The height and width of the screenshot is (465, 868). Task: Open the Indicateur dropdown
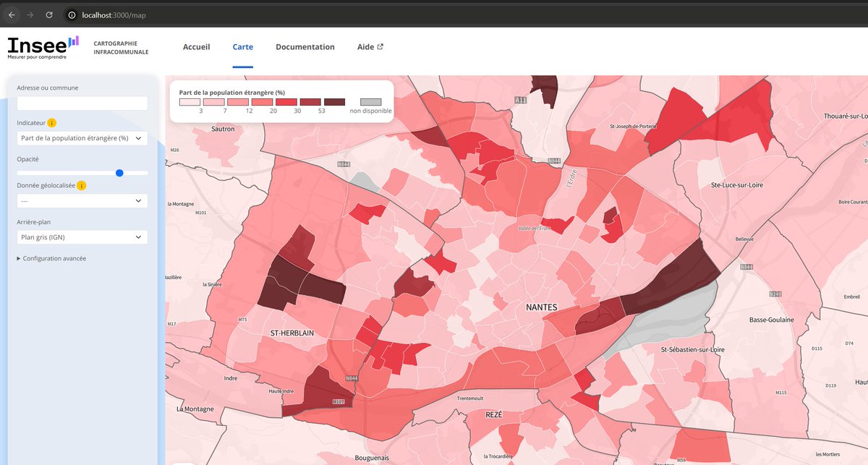click(82, 137)
